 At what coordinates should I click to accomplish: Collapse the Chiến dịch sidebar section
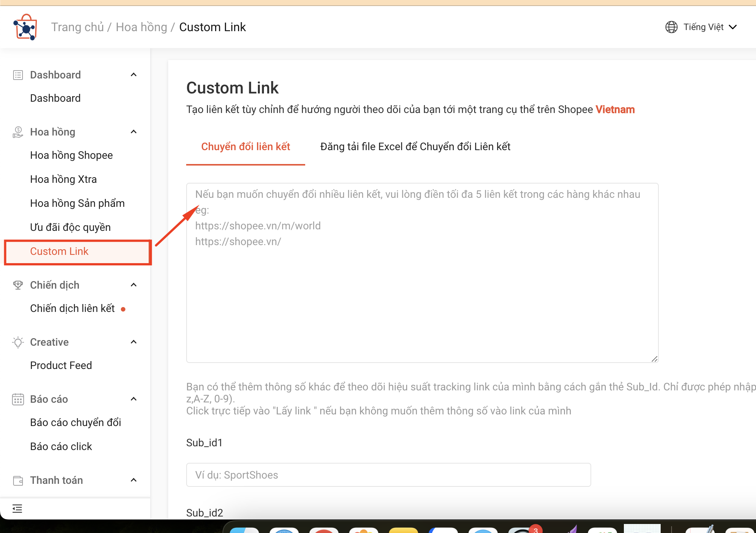(x=133, y=285)
